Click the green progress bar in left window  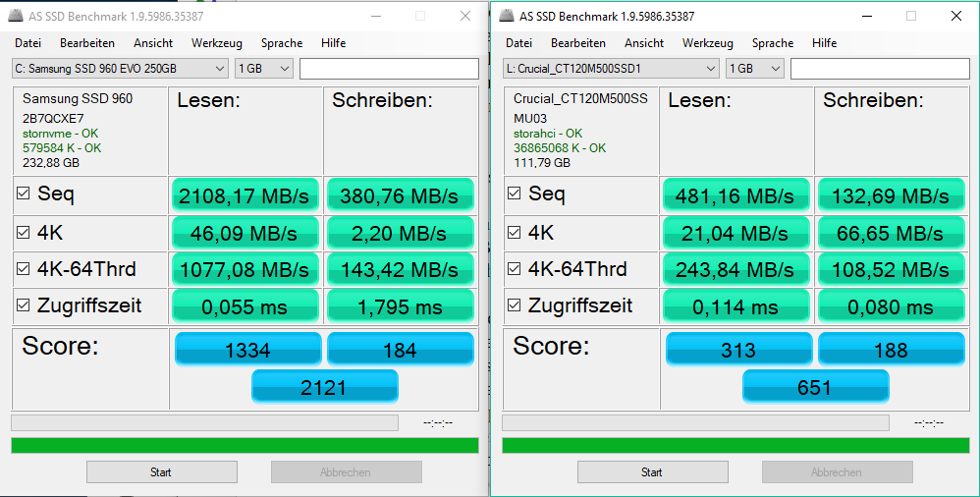pyautogui.click(x=245, y=445)
